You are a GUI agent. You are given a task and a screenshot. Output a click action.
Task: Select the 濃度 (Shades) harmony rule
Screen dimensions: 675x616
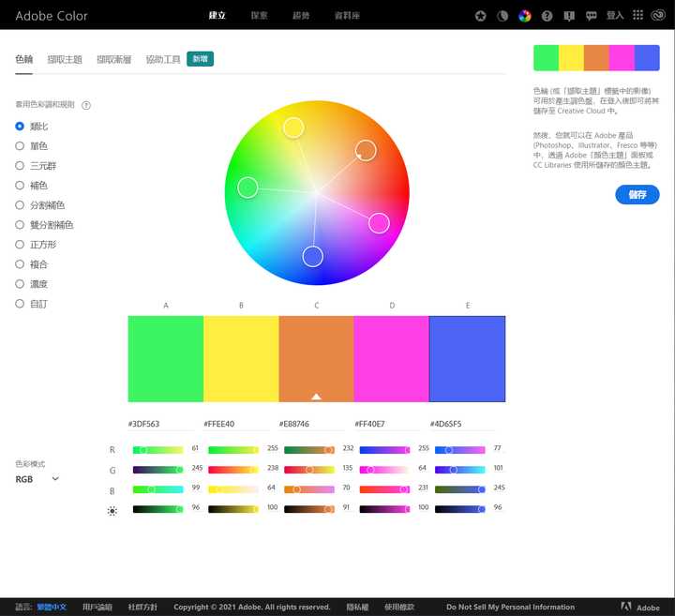point(32,284)
